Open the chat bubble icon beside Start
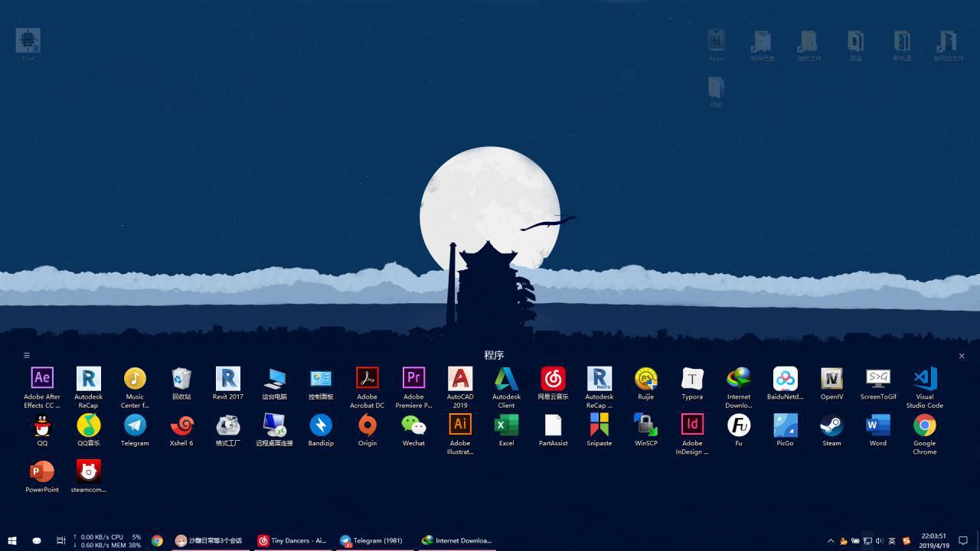 coord(36,540)
